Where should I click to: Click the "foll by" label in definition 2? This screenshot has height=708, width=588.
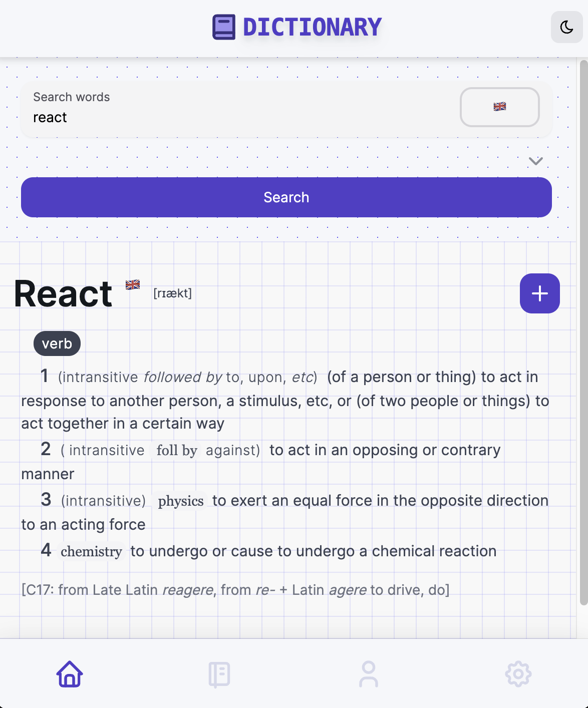176,451
